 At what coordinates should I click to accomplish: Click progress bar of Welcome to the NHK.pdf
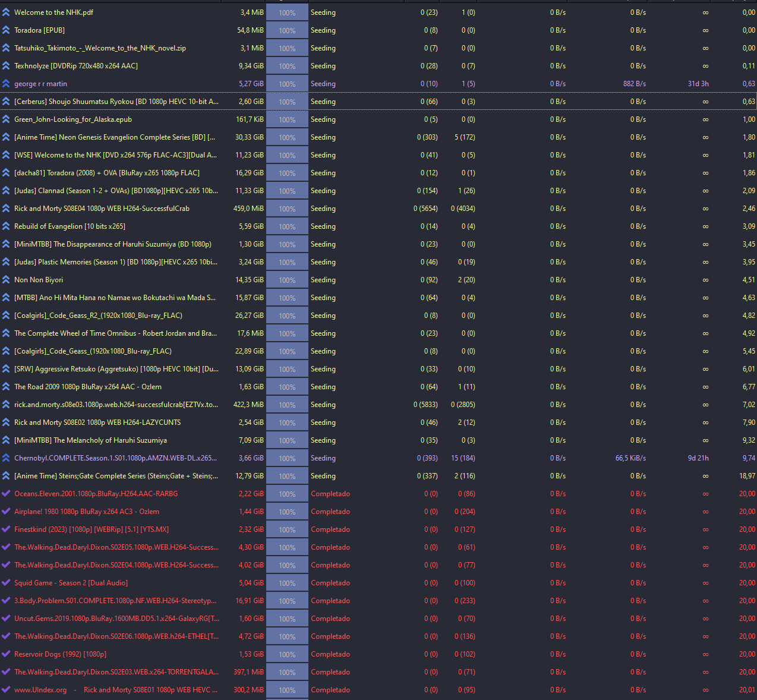[x=287, y=12]
